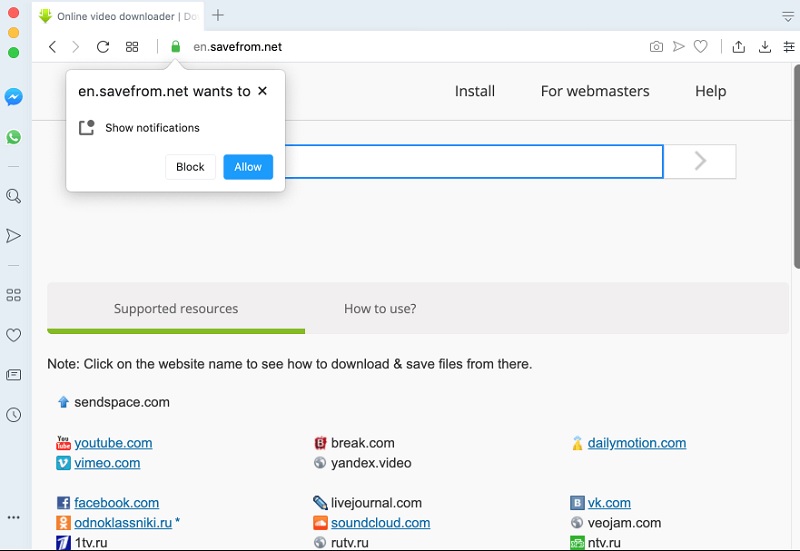Open Speed Dial from the address bar toolbar
This screenshot has height=551, width=800.
[x=132, y=47]
